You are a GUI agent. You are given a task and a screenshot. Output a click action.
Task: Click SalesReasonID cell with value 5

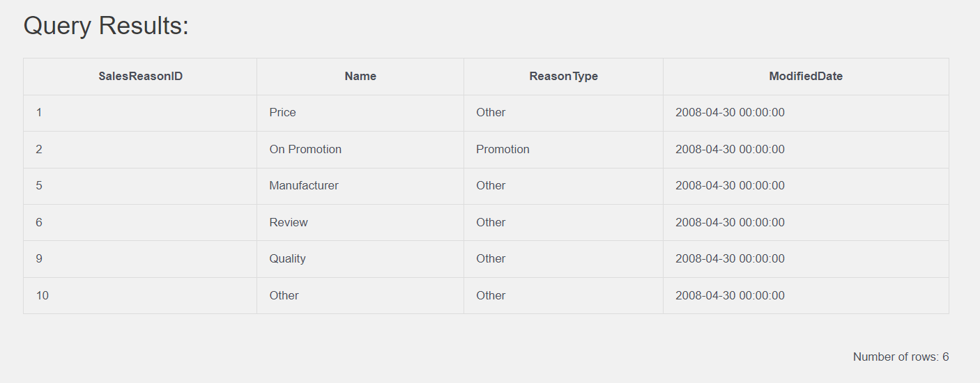140,186
